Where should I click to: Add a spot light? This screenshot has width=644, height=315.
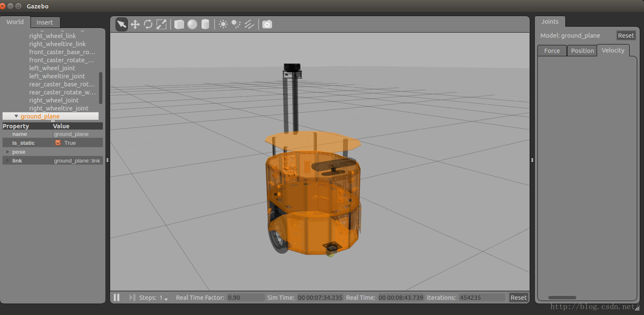click(236, 25)
